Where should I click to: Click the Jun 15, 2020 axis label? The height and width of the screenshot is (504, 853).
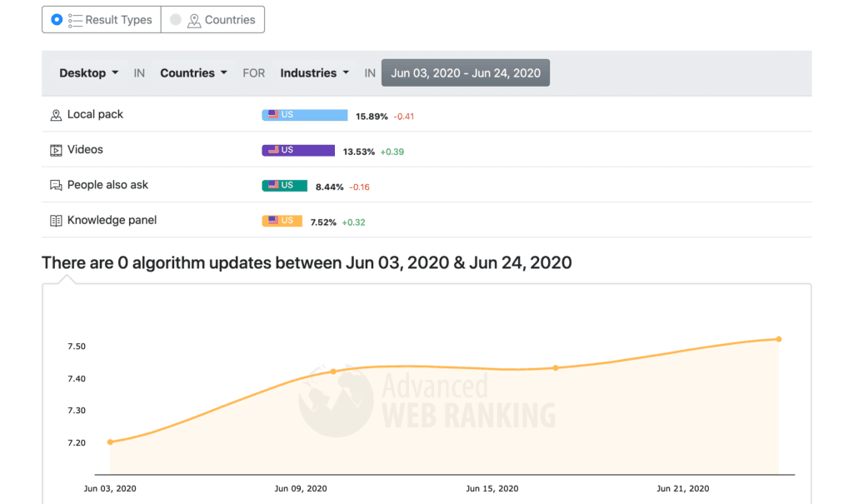[x=492, y=489]
